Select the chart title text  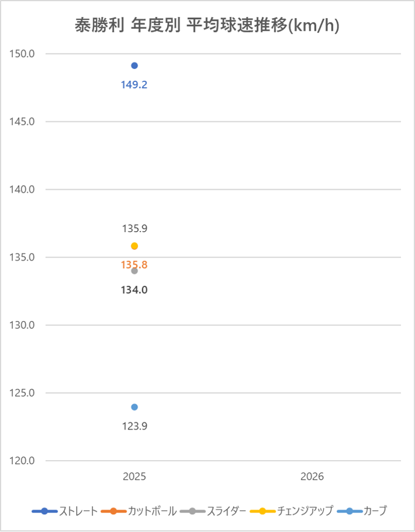tap(207, 26)
